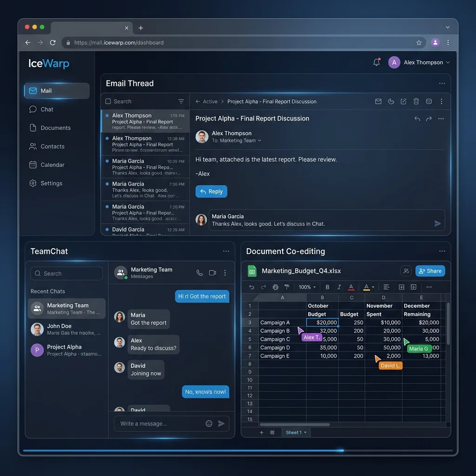476x476 pixels.
Task: Add a new sheet with plus icon
Action: pos(262,433)
